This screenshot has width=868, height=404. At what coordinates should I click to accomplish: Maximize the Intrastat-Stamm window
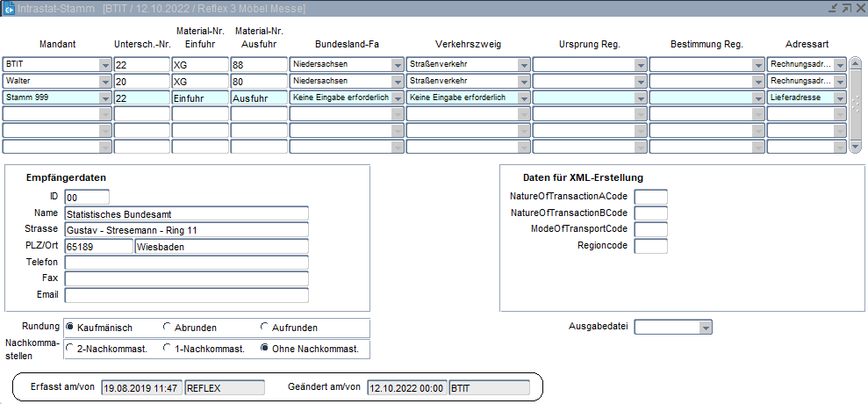coord(846,8)
